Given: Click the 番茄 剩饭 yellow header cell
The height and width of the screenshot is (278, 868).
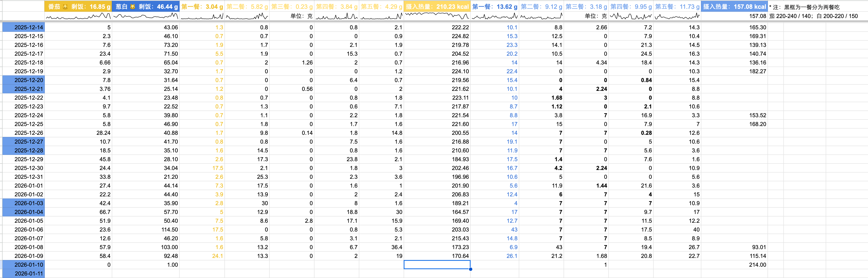Looking at the screenshot, I should pos(78,6).
